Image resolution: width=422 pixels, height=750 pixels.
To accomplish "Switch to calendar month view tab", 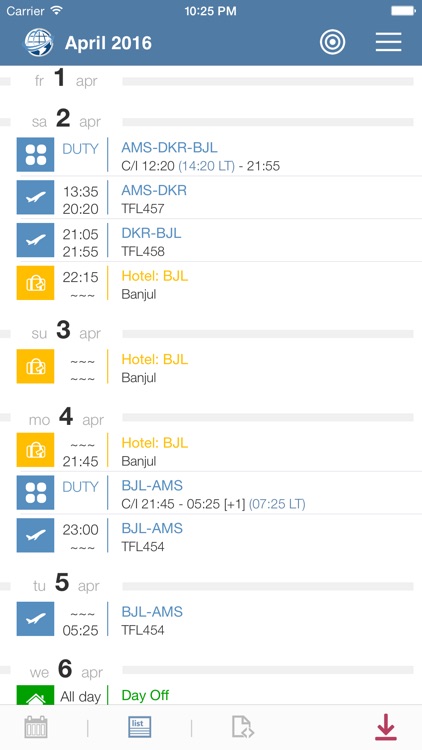I will tap(36, 727).
